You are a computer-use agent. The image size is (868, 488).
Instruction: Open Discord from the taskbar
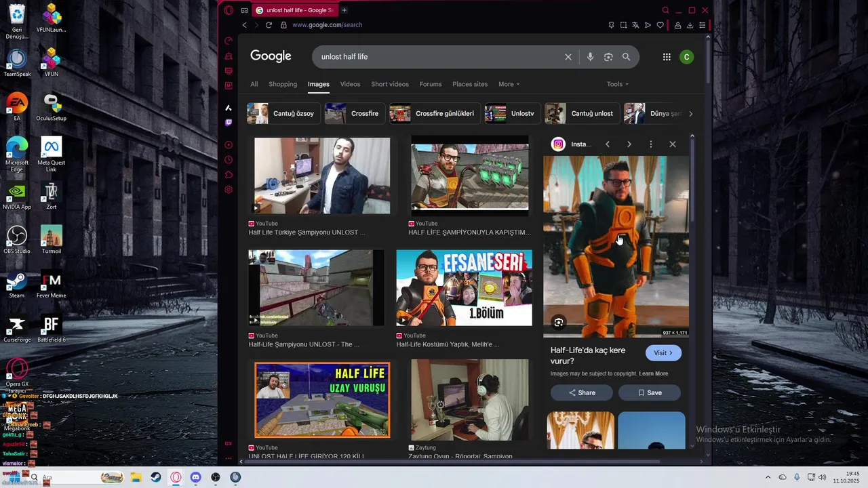pos(195,477)
